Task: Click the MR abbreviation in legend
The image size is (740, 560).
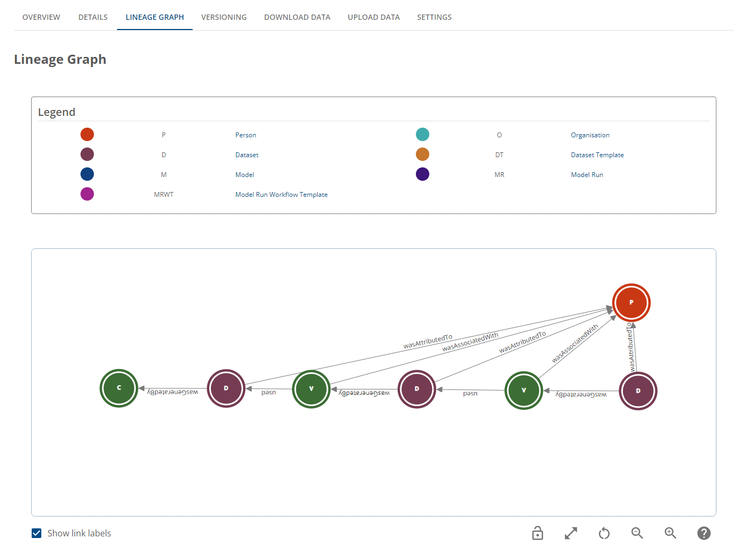Action: tap(499, 175)
